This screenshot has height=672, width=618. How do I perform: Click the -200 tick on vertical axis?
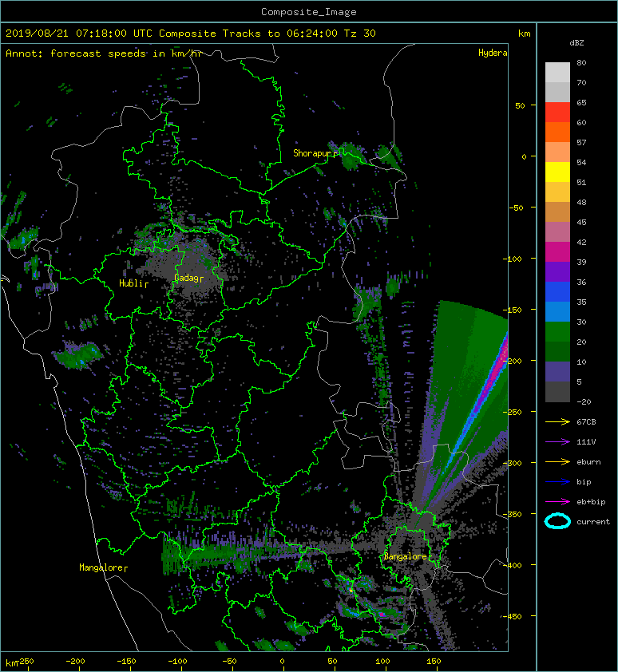click(x=513, y=361)
